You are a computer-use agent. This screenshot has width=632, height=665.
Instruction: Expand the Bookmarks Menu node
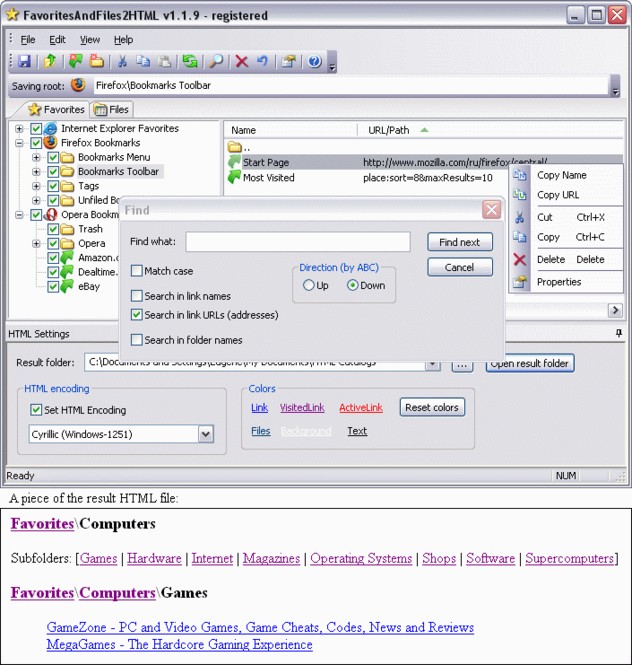click(x=36, y=158)
